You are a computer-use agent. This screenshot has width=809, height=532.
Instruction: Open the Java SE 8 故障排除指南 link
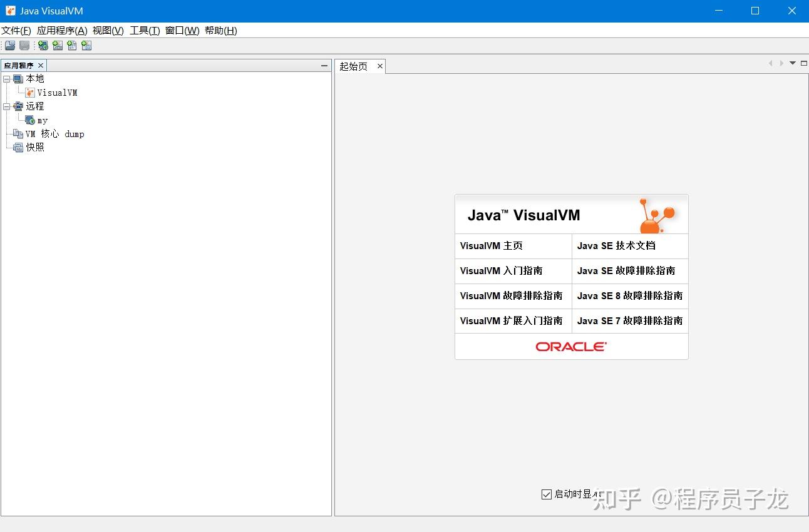click(x=629, y=295)
